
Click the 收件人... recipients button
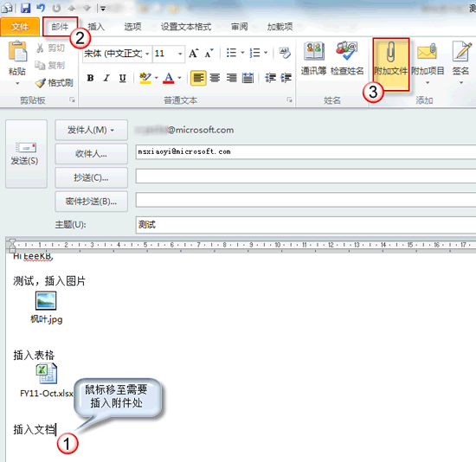pos(91,154)
